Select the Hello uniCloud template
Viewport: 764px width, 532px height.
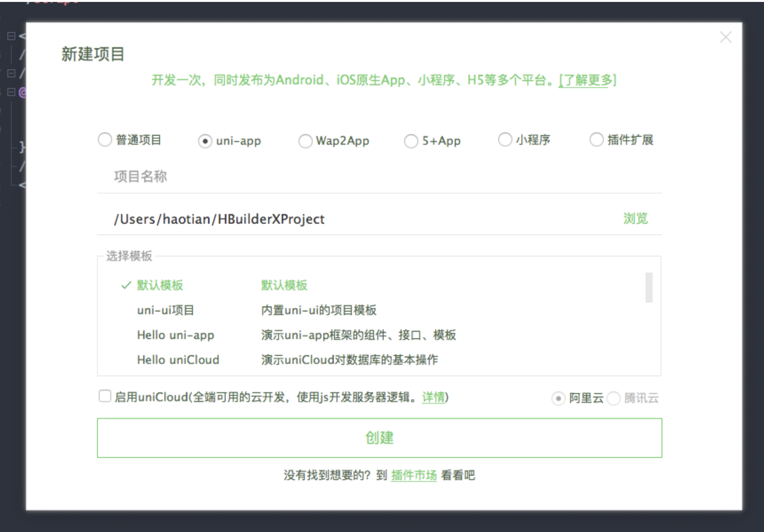[x=178, y=360]
